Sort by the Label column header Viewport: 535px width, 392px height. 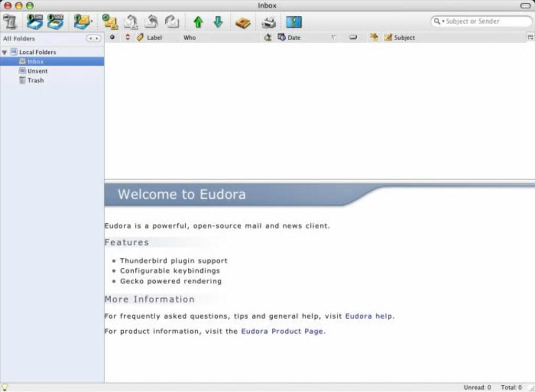[154, 38]
